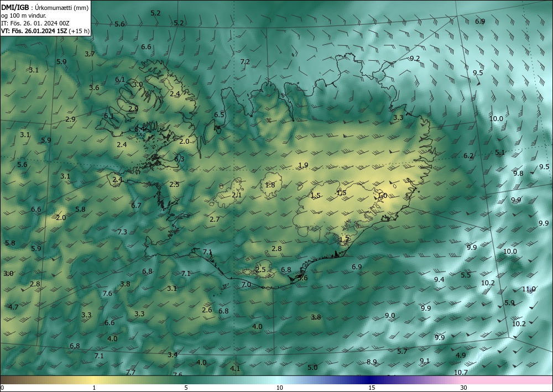Click the map value '5.7'
This screenshot has width=553, height=392.
point(402,351)
